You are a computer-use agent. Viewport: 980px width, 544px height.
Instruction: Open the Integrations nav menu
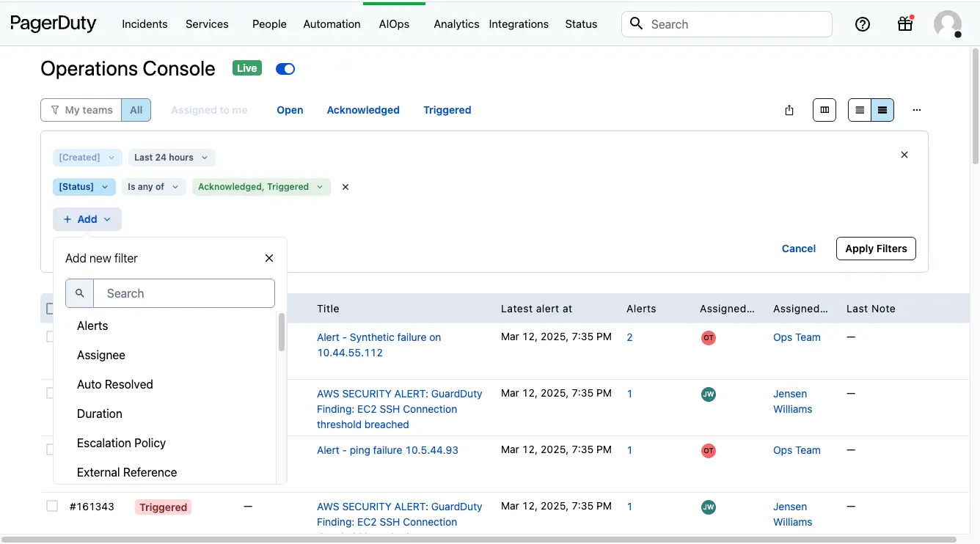coord(519,24)
